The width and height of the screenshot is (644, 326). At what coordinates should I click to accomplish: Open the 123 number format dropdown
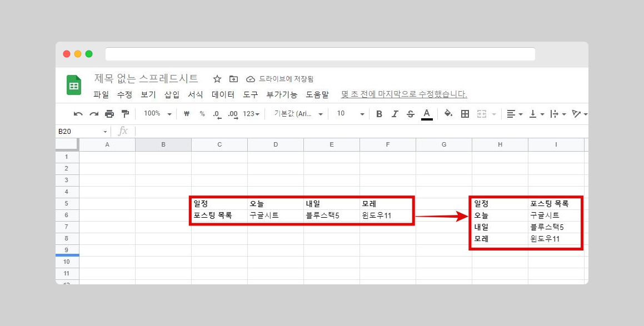click(x=251, y=114)
